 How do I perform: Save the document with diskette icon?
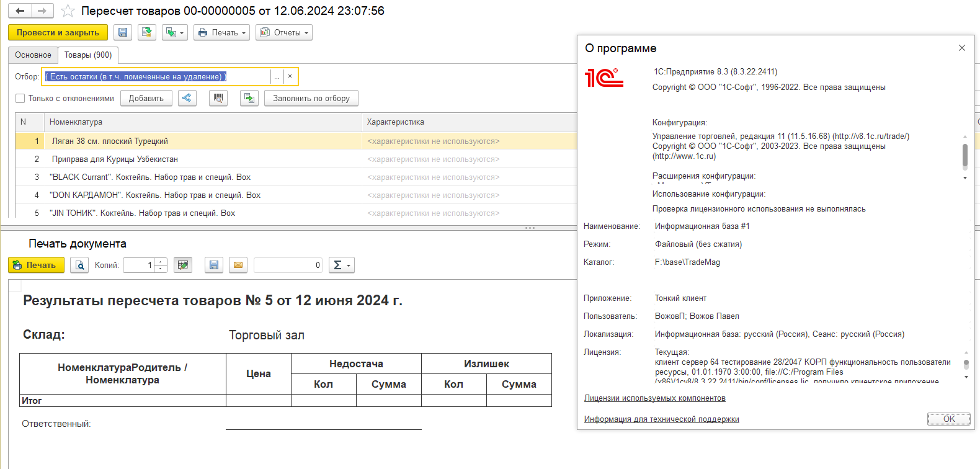coord(123,32)
